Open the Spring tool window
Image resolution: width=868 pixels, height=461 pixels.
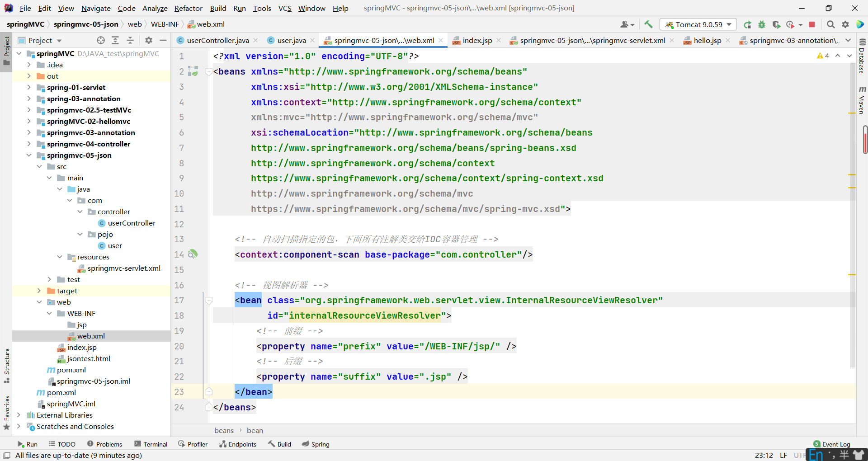(316, 444)
